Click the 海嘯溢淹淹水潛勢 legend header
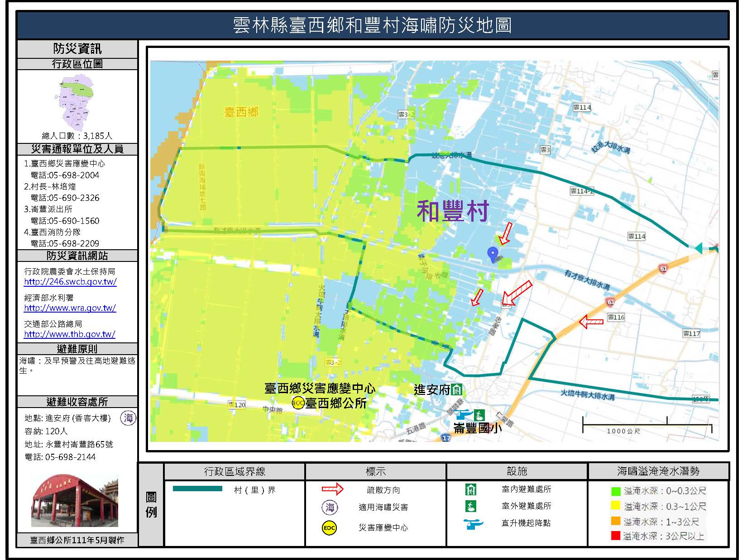The width and height of the screenshot is (747, 560). (x=658, y=471)
